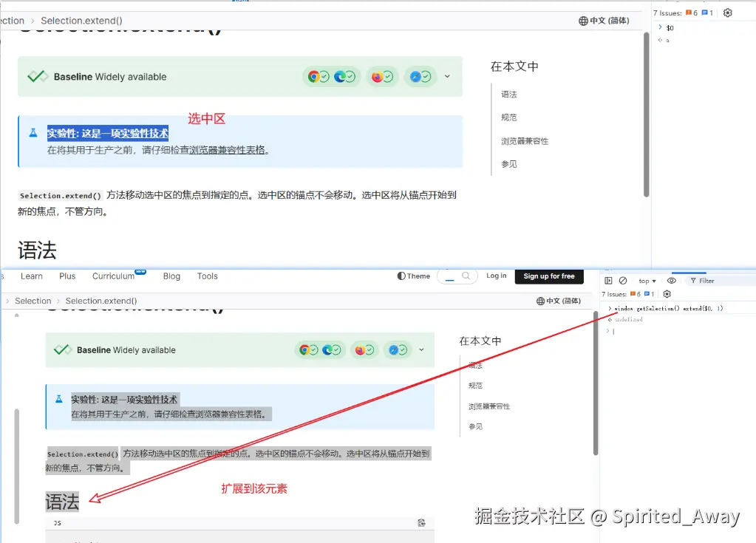756x543 pixels.
Task: Click the window.getSelection().extend($0, 1) console line
Action: click(668, 308)
